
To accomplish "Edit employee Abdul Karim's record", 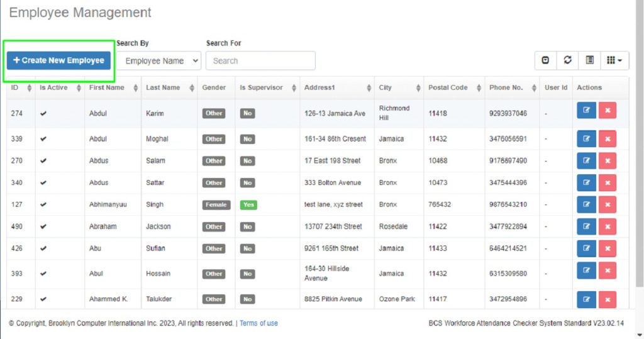I will pyautogui.click(x=586, y=110).
